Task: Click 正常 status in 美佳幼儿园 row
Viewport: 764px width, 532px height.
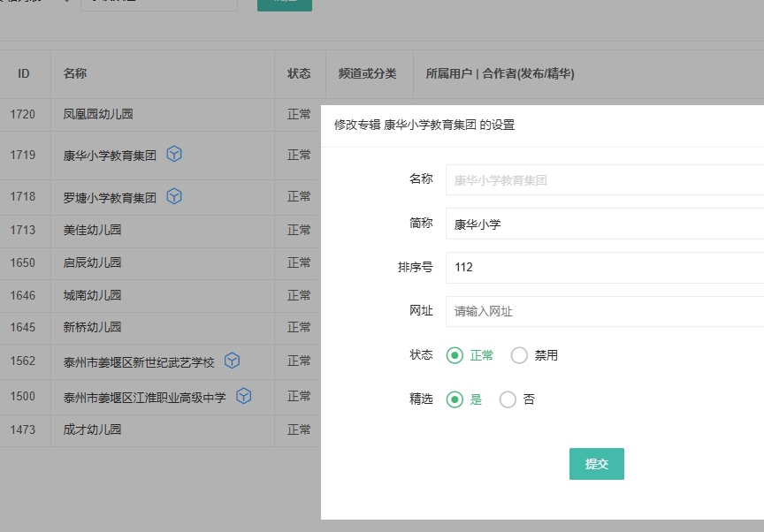Action: [299, 230]
